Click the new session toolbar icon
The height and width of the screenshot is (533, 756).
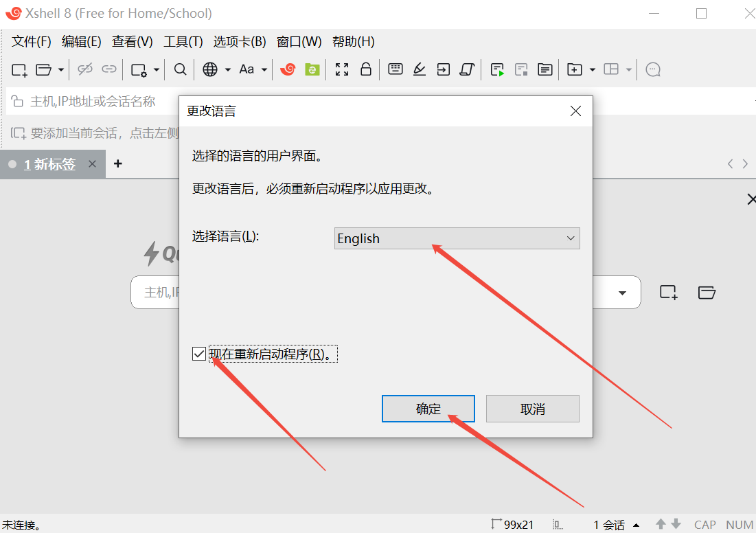[x=19, y=69]
